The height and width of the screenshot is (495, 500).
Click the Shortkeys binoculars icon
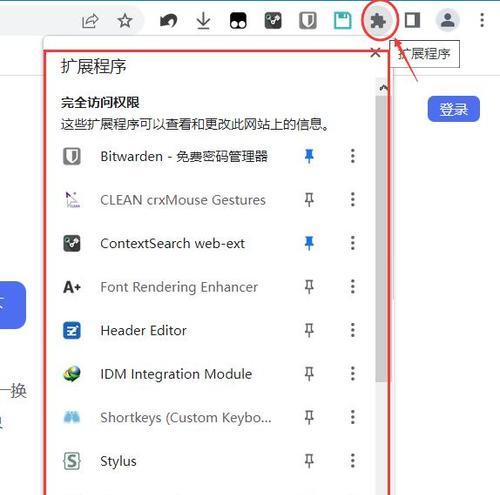click(x=72, y=417)
